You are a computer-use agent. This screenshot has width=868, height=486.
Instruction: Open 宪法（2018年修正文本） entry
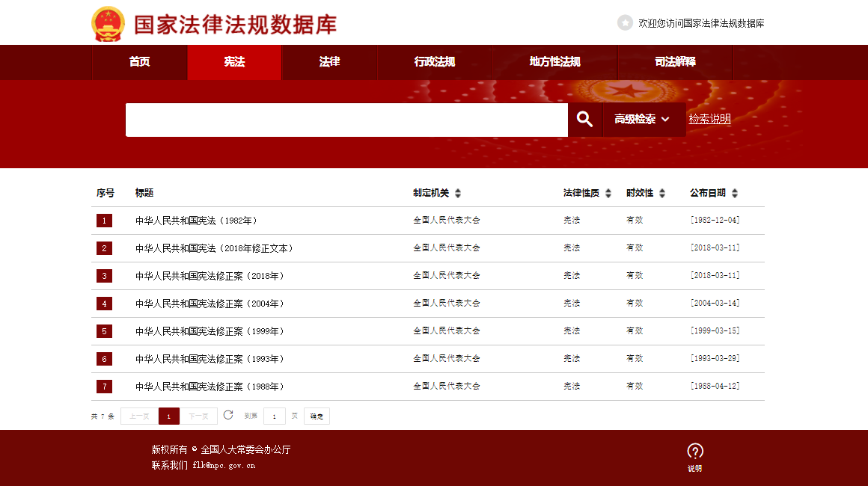pyautogui.click(x=214, y=248)
